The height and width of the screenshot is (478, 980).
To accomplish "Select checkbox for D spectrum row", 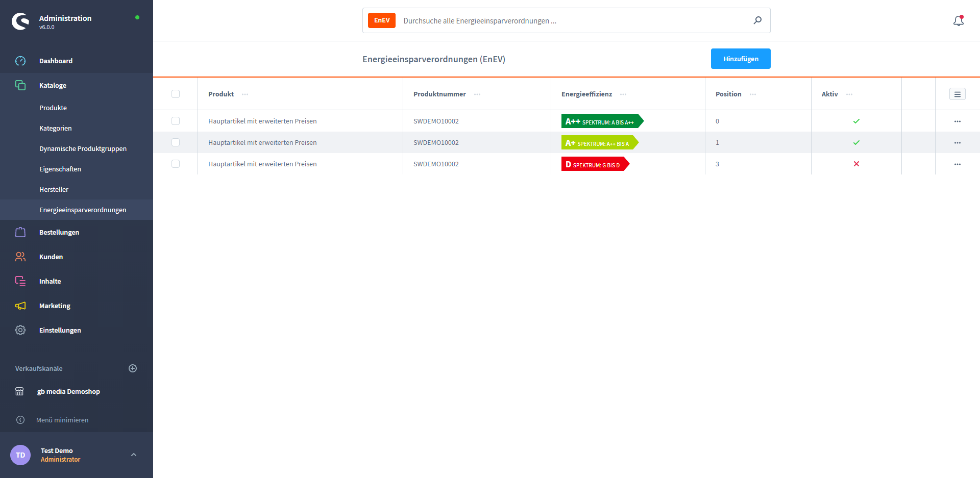I will 176,164.
